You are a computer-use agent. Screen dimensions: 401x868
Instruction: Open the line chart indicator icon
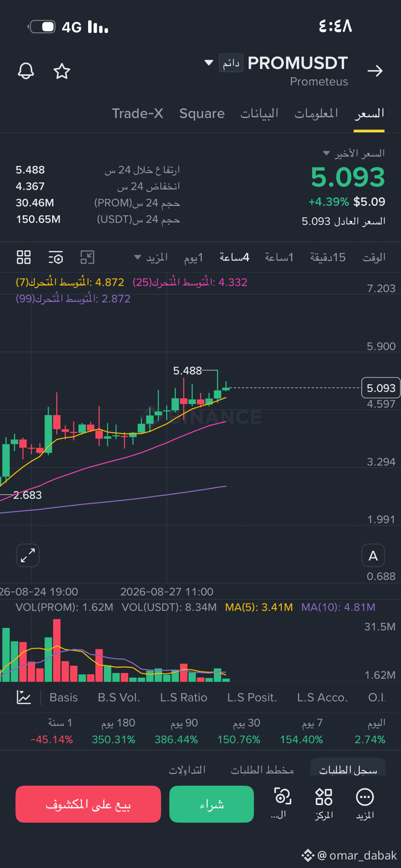[24, 697]
